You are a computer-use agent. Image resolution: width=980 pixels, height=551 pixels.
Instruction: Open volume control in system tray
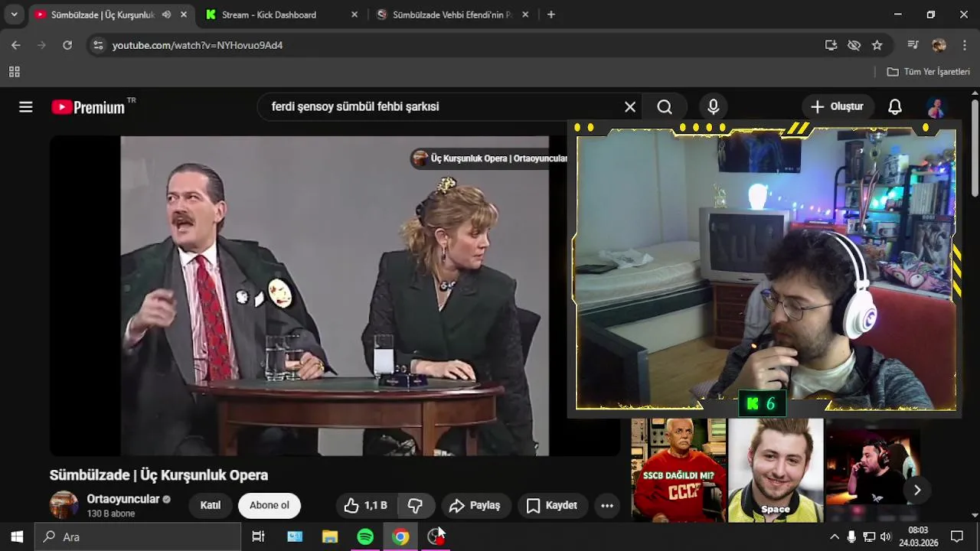pyautogui.click(x=886, y=536)
